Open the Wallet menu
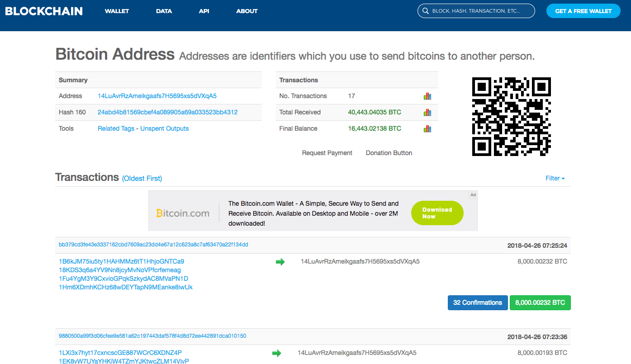This screenshot has height=364, width=631. tap(117, 11)
